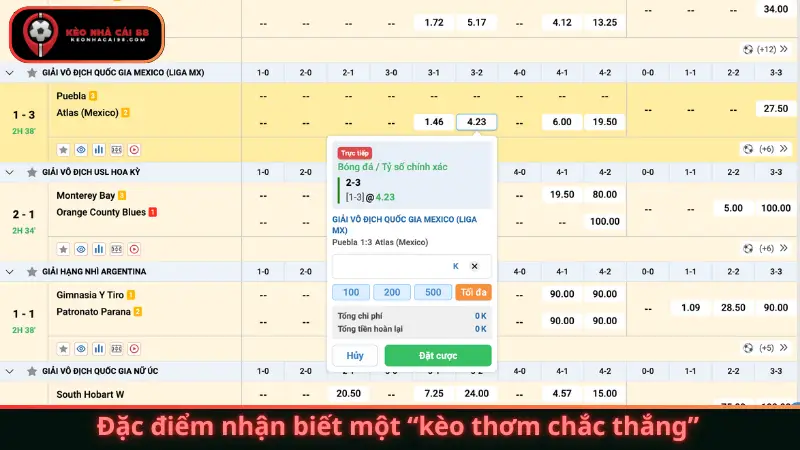Favorite the Gimnasia Y Tiro match star
The width and height of the screenshot is (800, 450).
63,349
